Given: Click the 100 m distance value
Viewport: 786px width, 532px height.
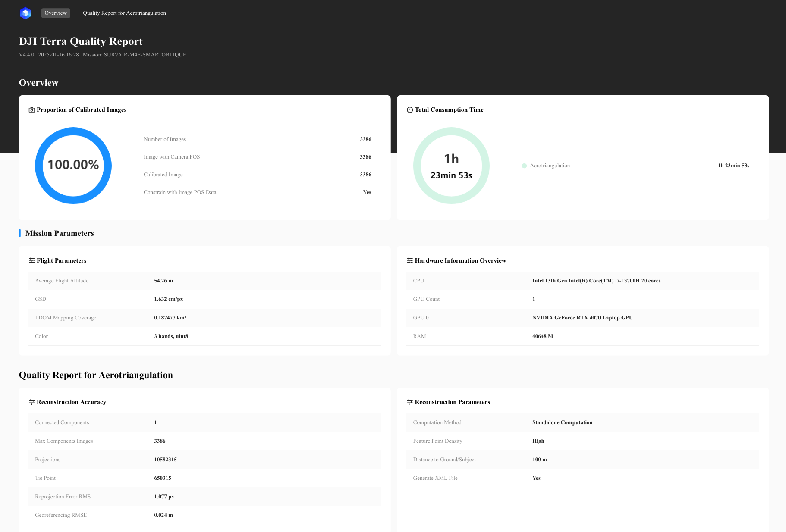Looking at the screenshot, I should [539, 460].
